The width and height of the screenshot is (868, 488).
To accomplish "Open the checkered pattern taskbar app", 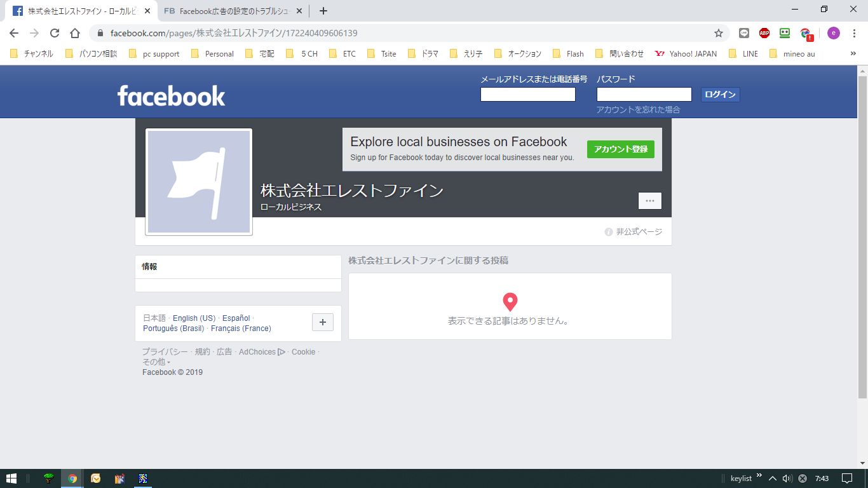I will 143,478.
